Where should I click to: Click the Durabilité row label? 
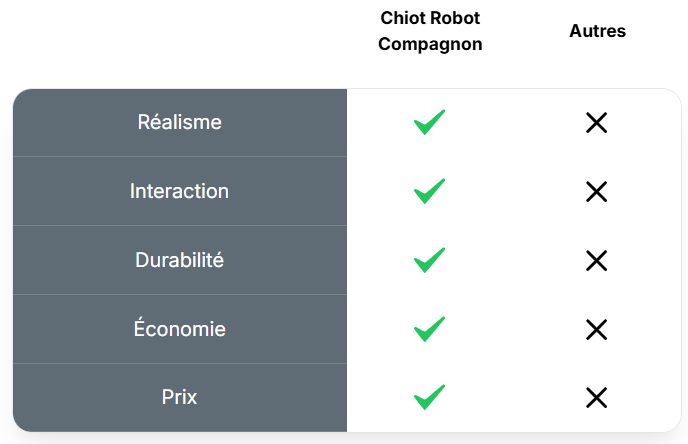click(179, 260)
